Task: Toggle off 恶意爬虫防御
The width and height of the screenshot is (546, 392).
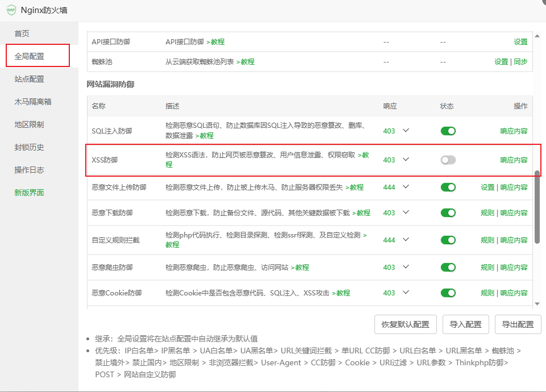Action: pyautogui.click(x=448, y=267)
